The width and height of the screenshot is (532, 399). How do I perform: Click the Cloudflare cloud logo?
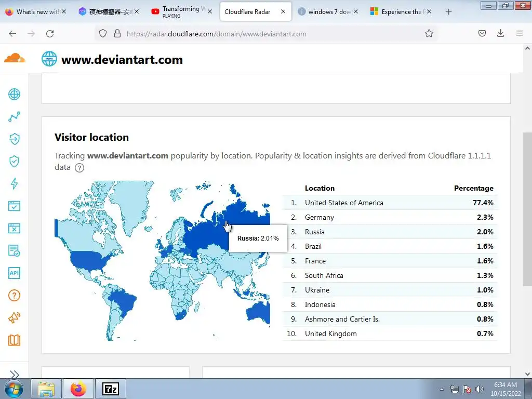15,58
